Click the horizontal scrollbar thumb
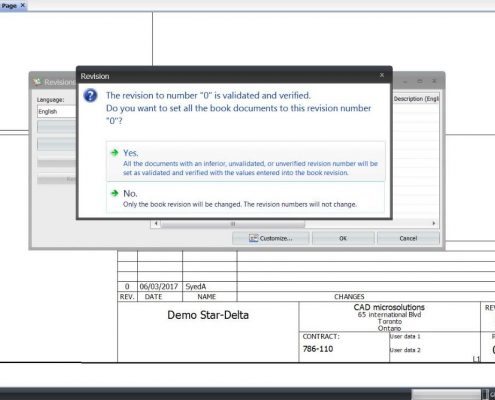This screenshot has height=400, width=495. point(233,224)
